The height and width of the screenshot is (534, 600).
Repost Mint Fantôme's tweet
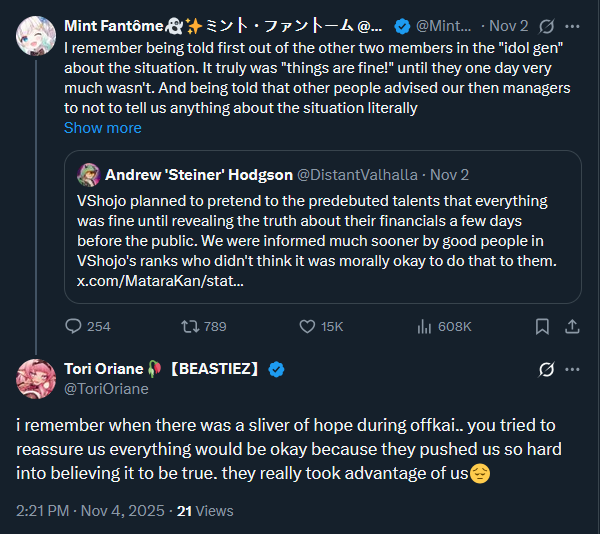coord(187,326)
